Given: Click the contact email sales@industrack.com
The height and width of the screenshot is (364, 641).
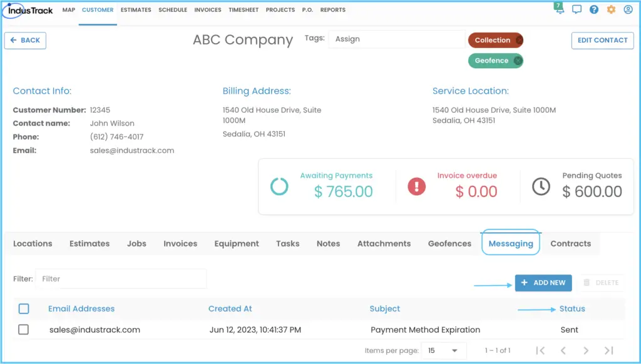Looking at the screenshot, I should pyautogui.click(x=132, y=150).
